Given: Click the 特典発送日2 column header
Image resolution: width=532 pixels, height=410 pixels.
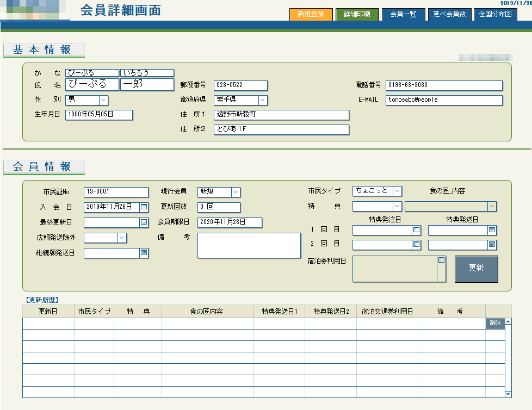Looking at the screenshot, I should click(x=331, y=312).
